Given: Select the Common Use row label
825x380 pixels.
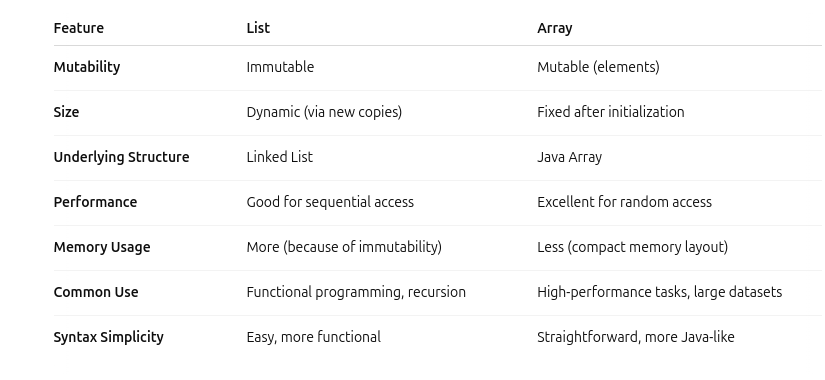Looking at the screenshot, I should click(x=96, y=292).
